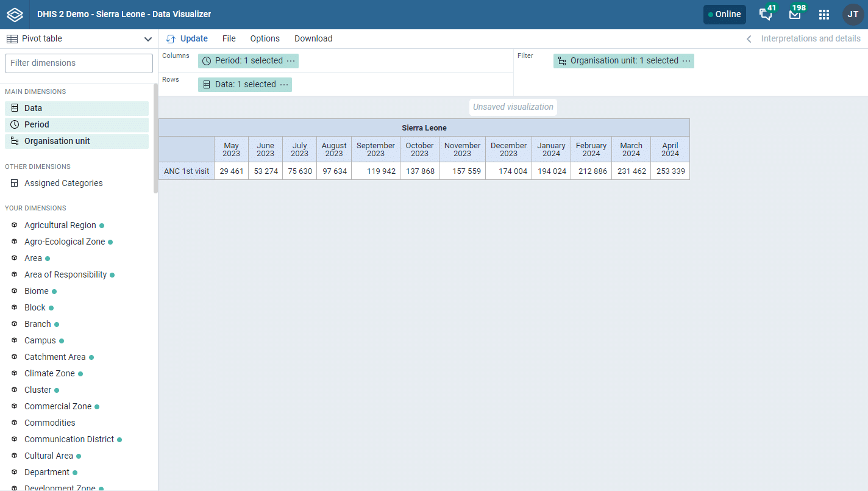The image size is (868, 491).
Task: Click the September 2023 column header
Action: 375,149
